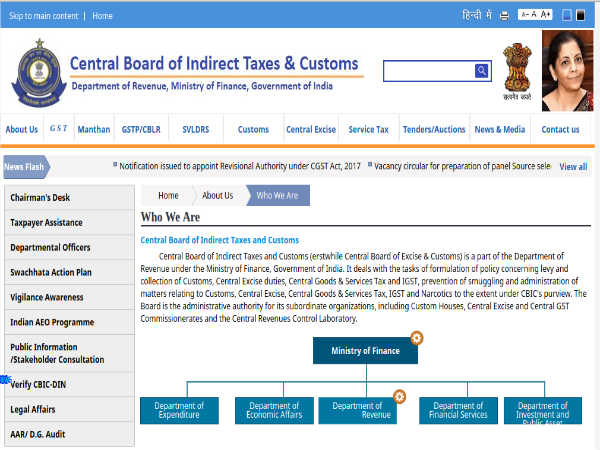Open the Customs menu item
The width and height of the screenshot is (600, 450).
coord(253,129)
